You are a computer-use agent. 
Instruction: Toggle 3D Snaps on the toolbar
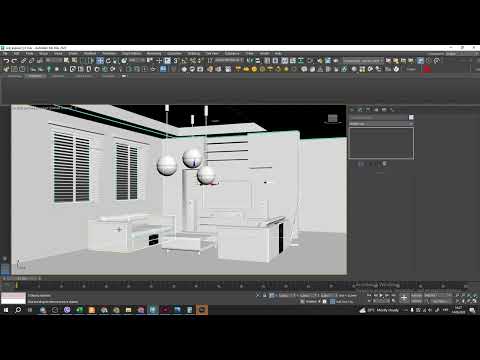(175, 61)
